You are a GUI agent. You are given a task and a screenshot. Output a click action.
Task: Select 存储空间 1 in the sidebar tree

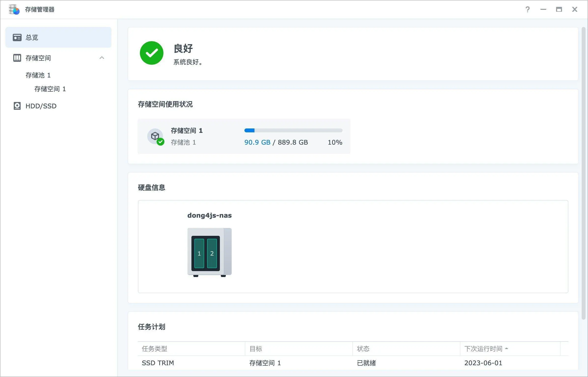[x=50, y=89]
